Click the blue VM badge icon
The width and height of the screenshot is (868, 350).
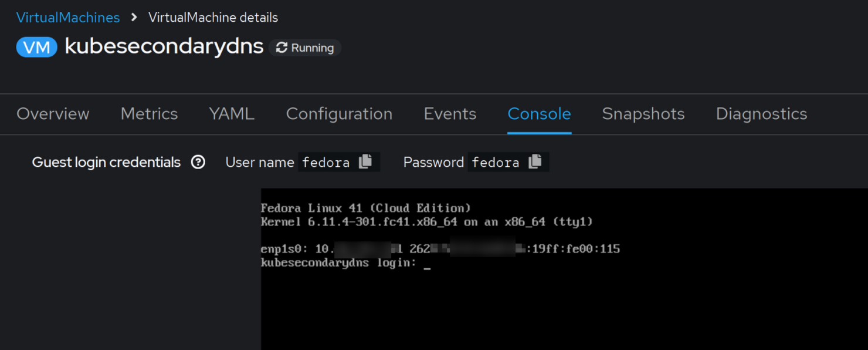click(x=36, y=47)
